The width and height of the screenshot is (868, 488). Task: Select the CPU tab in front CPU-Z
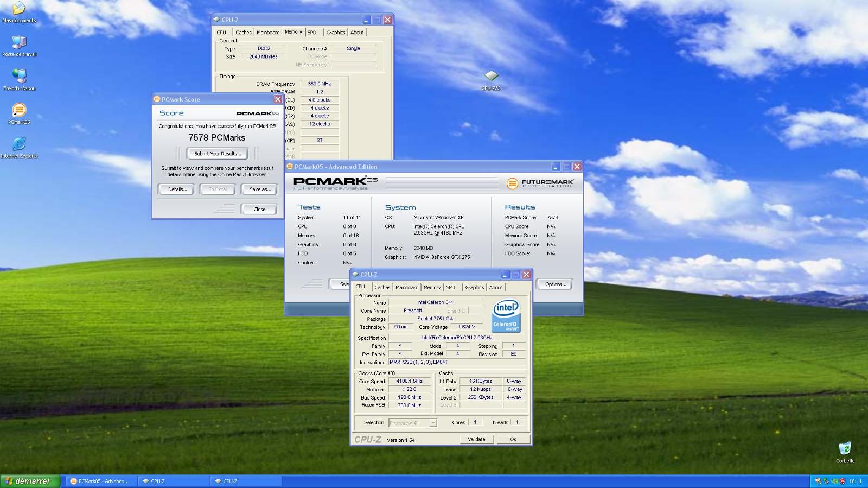(360, 287)
